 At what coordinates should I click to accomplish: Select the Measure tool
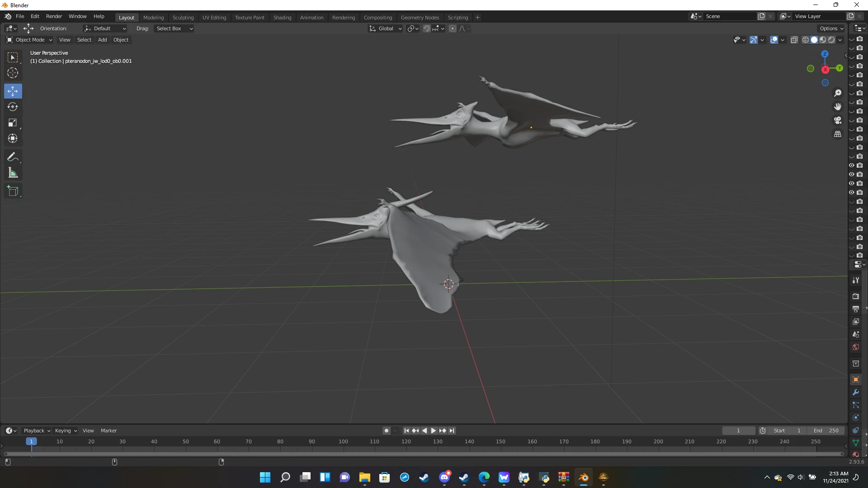[13, 173]
